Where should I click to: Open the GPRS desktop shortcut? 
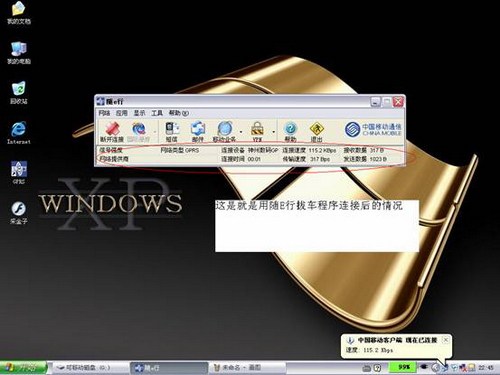click(19, 173)
